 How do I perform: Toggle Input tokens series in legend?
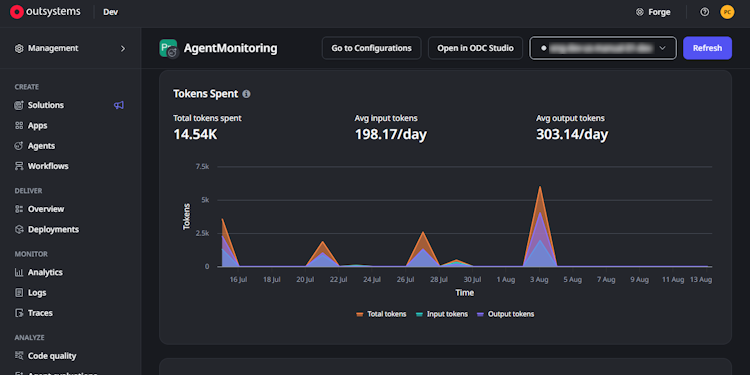coord(441,314)
